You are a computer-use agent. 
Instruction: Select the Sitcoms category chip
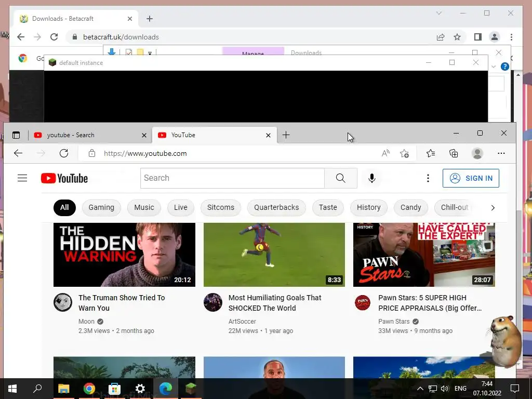[x=220, y=207]
